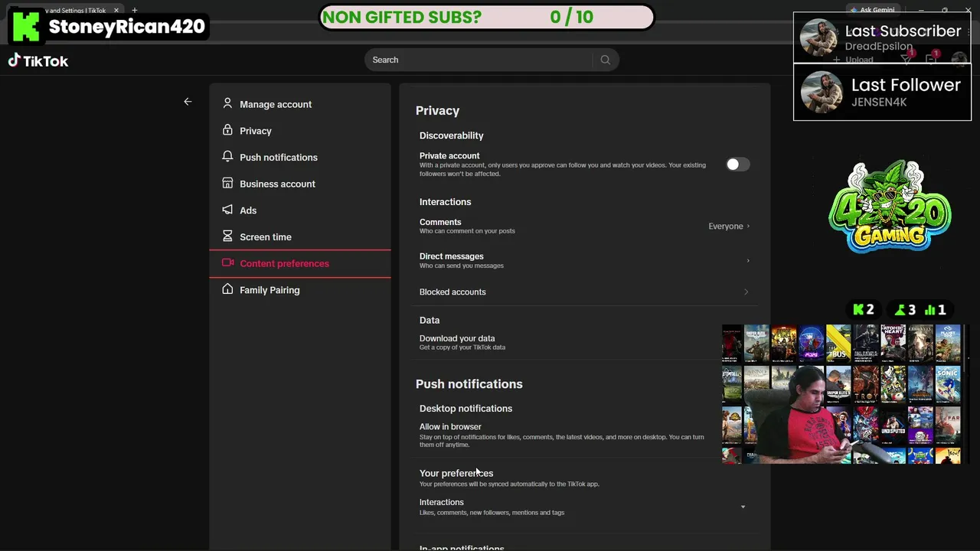
Task: Open the Comments Everyone option
Action: [729, 227]
